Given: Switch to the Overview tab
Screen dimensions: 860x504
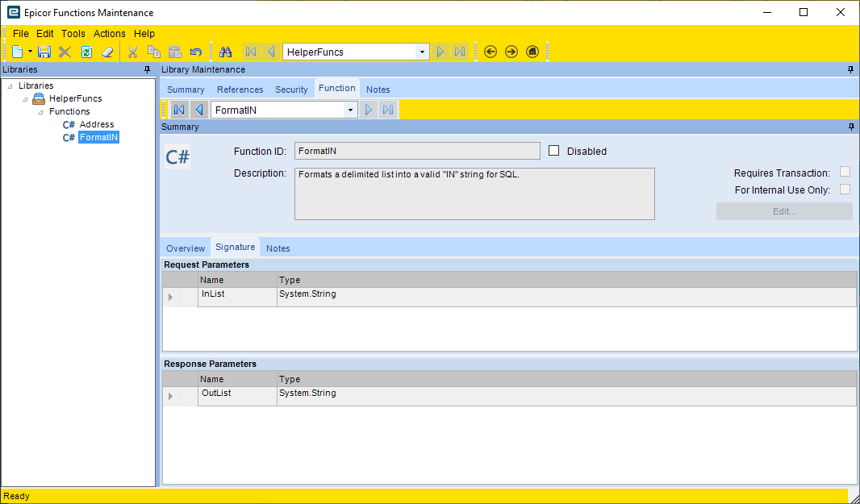Looking at the screenshot, I should point(186,248).
